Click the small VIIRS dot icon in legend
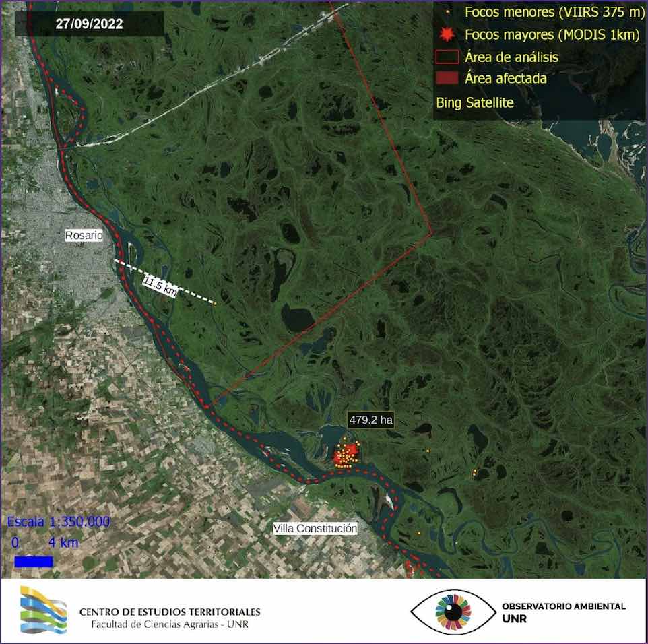The image size is (648, 644). pyautogui.click(x=447, y=11)
